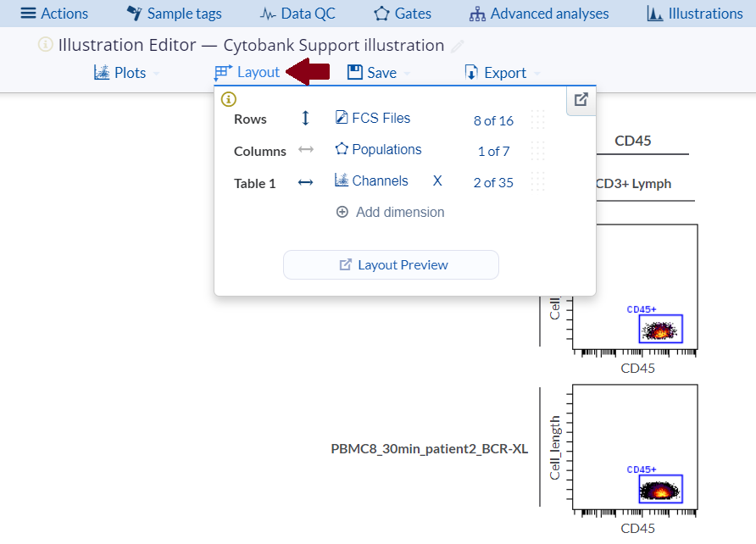Expand the Save dropdown menu
The height and width of the screenshot is (544, 756).
point(379,73)
